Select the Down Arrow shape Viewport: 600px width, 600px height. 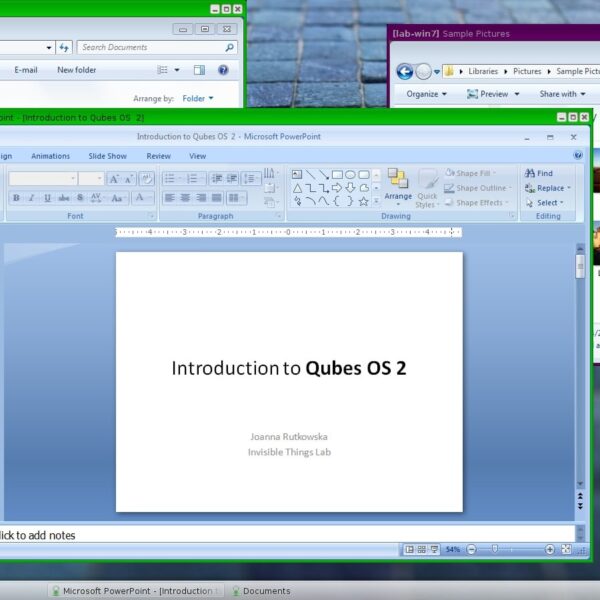pos(350,188)
